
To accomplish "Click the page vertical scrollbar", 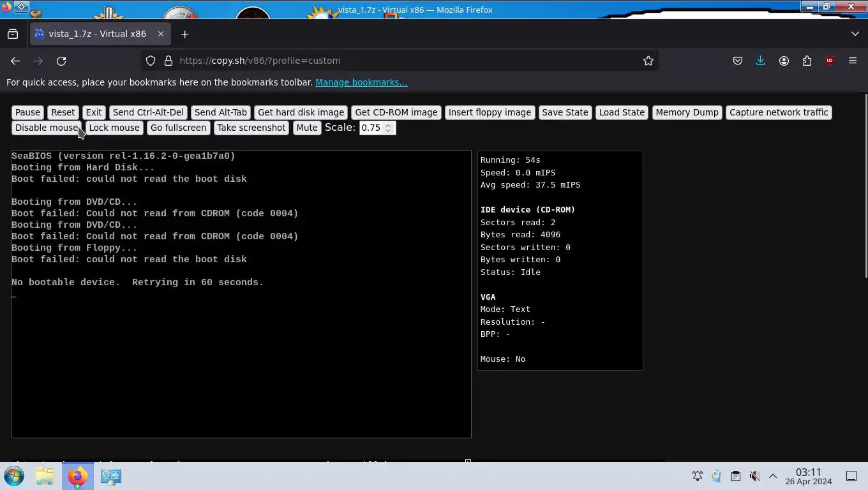I will click(x=865, y=185).
